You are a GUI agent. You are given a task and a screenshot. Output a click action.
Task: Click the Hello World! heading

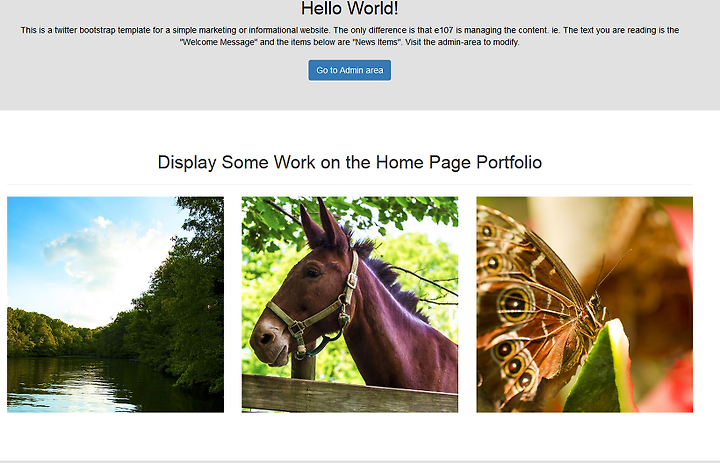(x=349, y=8)
